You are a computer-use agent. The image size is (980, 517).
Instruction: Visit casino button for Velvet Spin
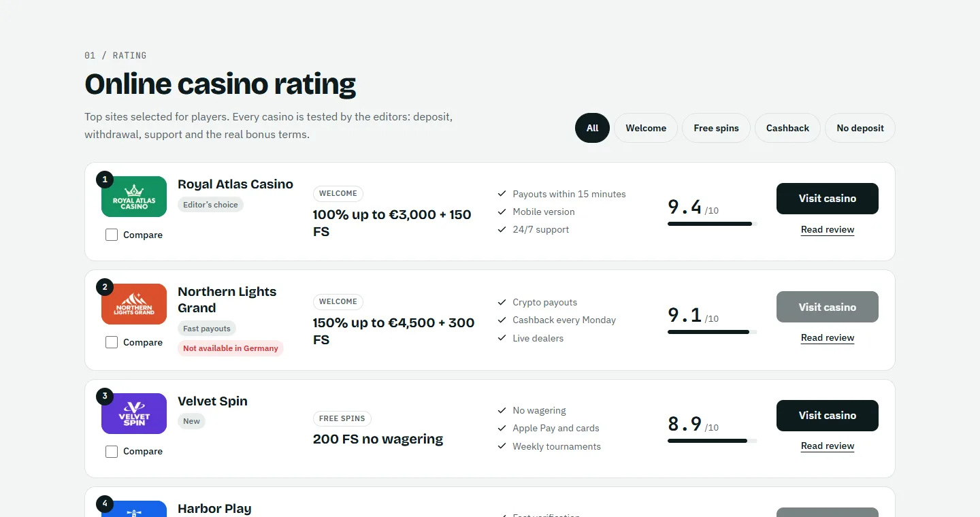(828, 416)
